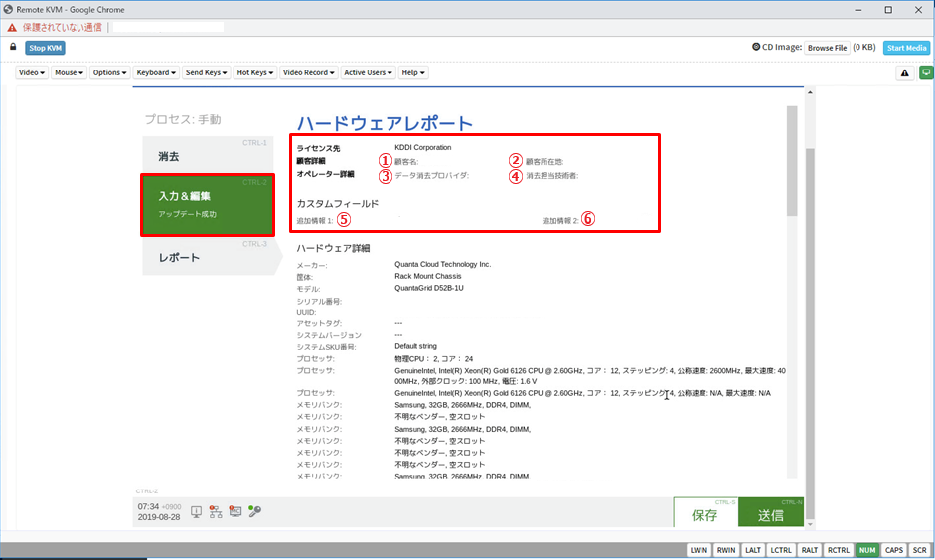935x560 pixels.
Task: Click the green monitor display icon
Action: tap(926, 72)
